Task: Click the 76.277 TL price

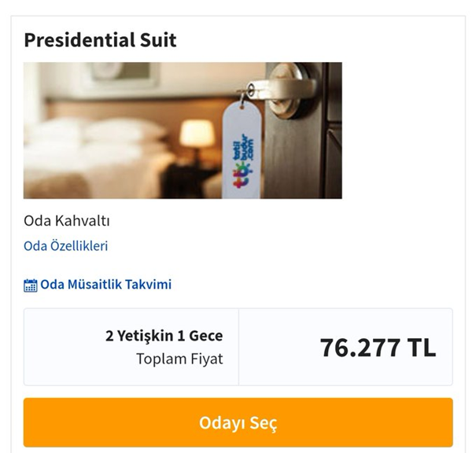Action: (x=377, y=347)
